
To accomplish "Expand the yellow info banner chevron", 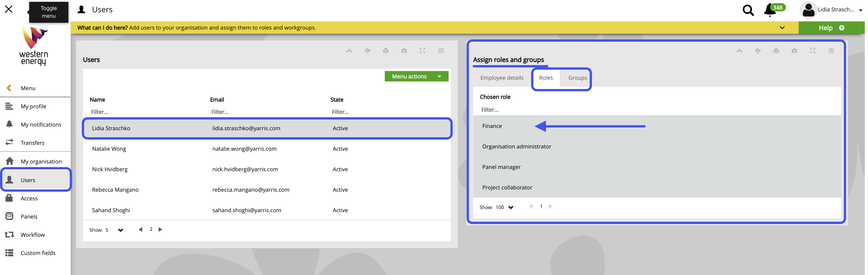I will click(x=782, y=28).
